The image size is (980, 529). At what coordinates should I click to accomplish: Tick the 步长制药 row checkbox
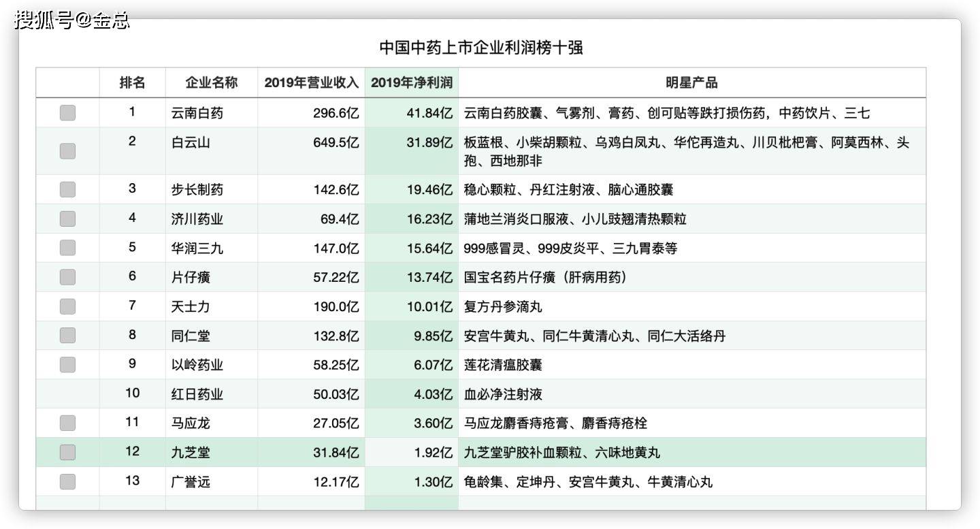pos(67,189)
